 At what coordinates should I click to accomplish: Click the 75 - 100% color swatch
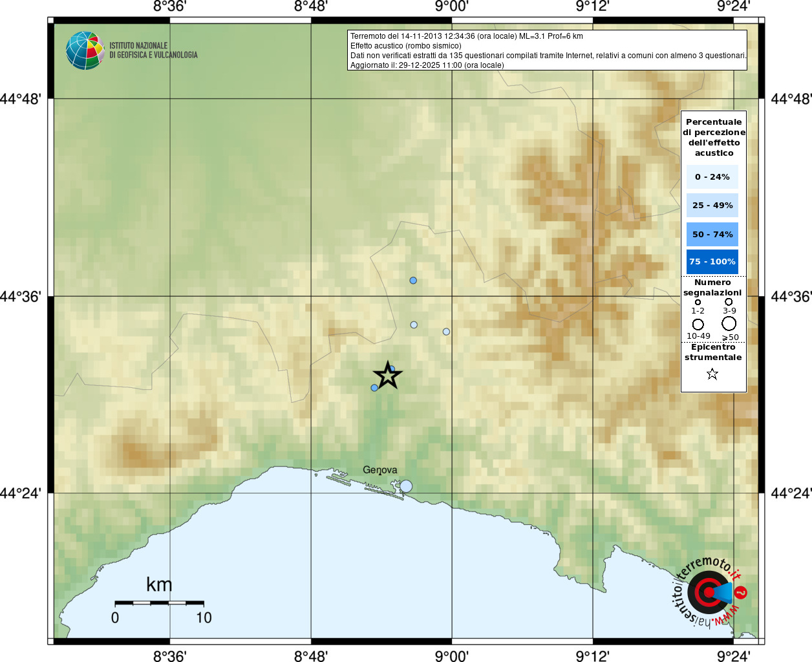tap(712, 262)
